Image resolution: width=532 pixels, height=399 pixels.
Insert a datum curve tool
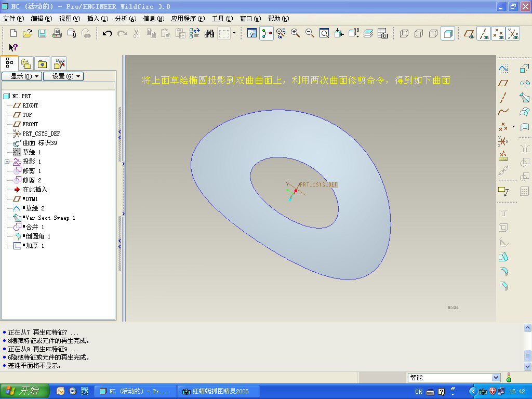tap(503, 112)
